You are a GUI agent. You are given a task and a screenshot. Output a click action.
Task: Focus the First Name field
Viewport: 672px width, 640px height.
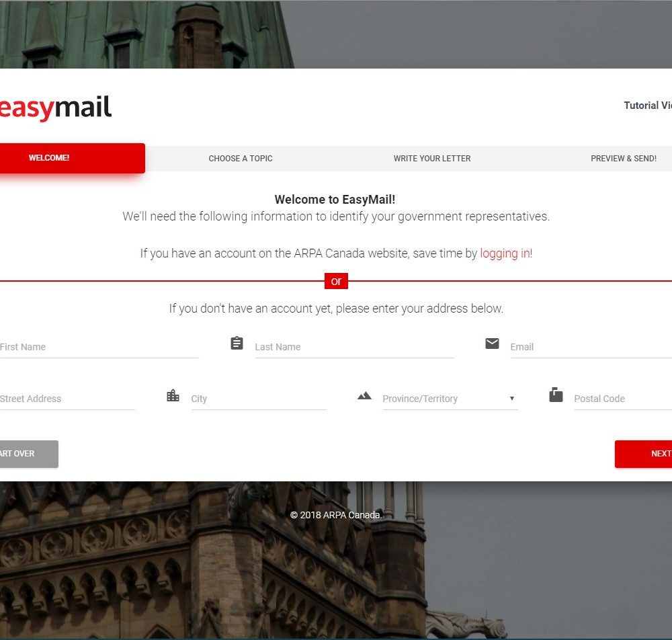[99, 347]
